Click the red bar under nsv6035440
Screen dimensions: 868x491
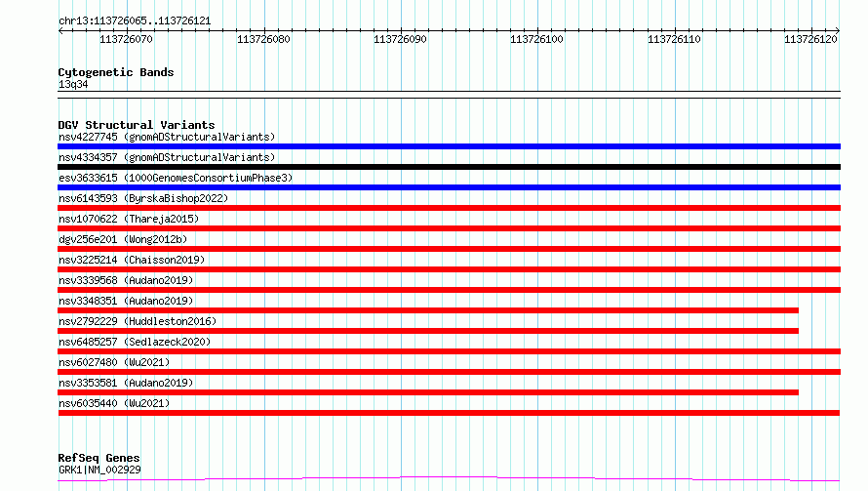449,413
